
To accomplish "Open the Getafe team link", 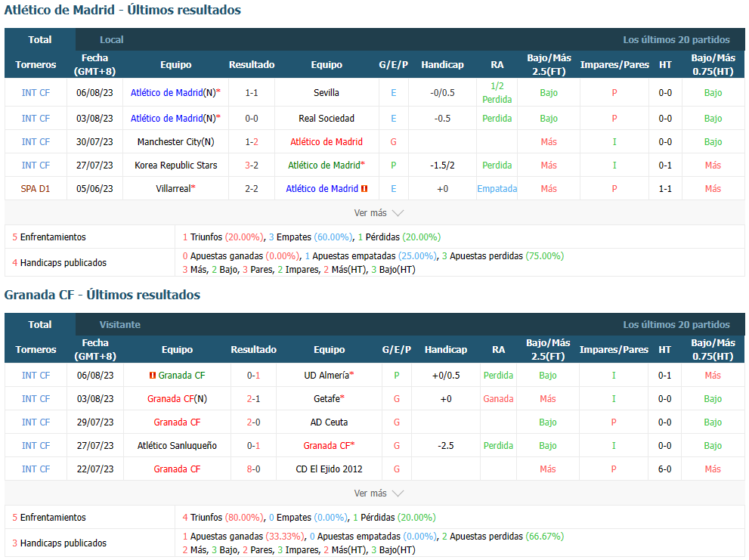I will (x=327, y=399).
